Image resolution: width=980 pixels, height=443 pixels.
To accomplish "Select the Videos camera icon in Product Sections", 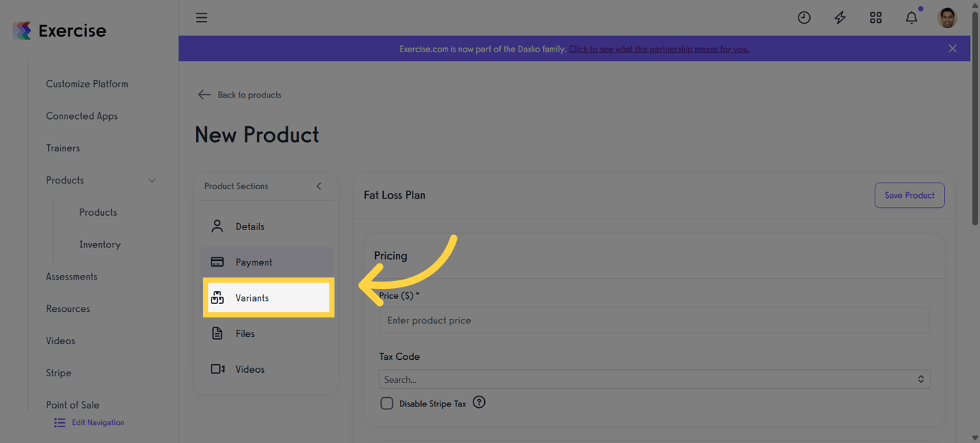I will pyautogui.click(x=218, y=368).
